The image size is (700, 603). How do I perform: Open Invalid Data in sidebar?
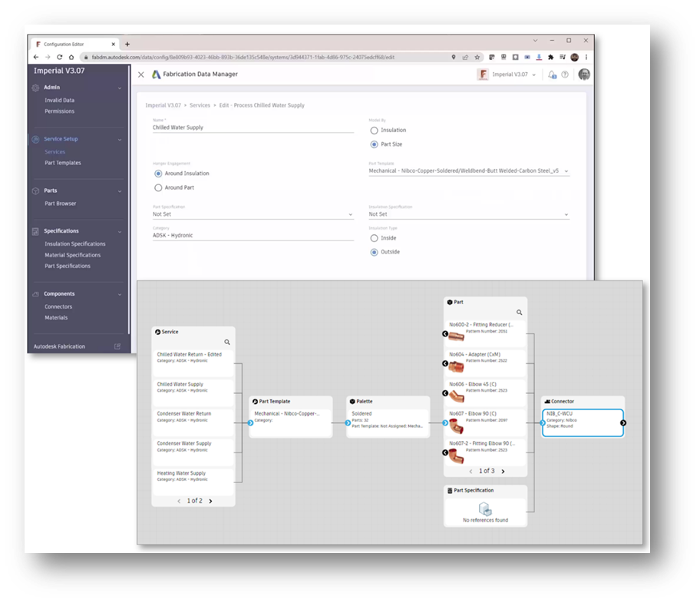[x=59, y=101]
